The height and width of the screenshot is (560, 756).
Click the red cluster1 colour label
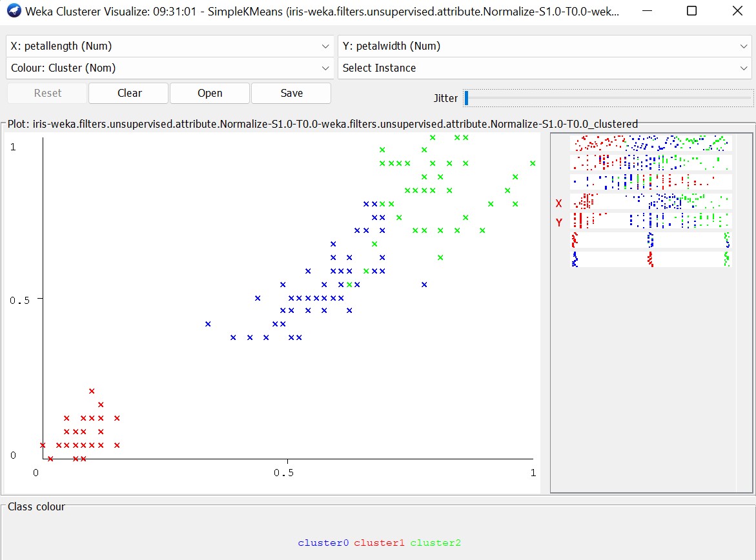[x=379, y=543]
